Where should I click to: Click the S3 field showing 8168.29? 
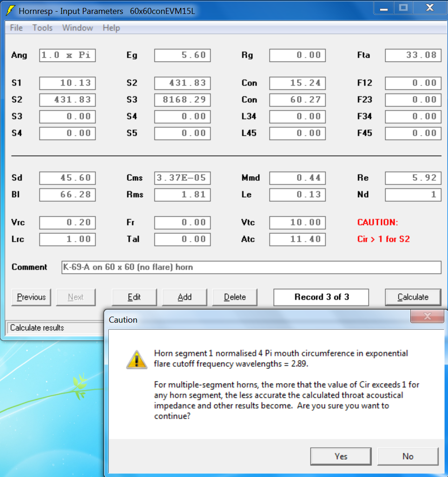(183, 100)
